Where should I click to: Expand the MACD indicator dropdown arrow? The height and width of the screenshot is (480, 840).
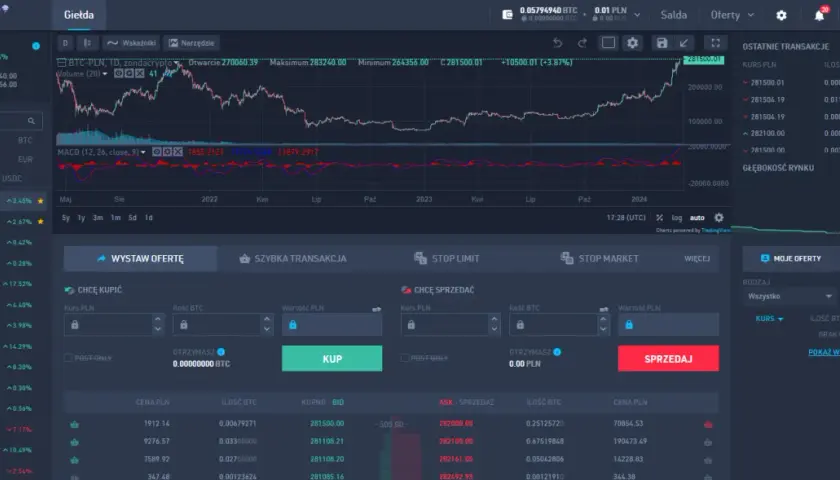(x=143, y=152)
